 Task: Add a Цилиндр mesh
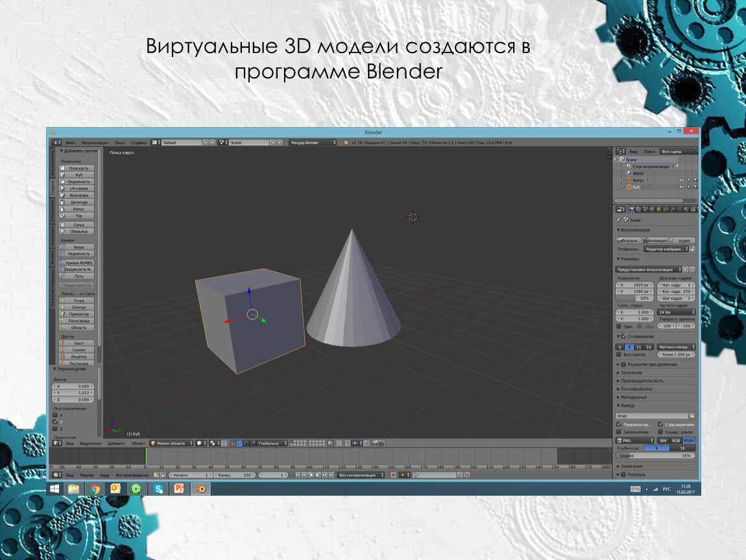[x=77, y=202]
